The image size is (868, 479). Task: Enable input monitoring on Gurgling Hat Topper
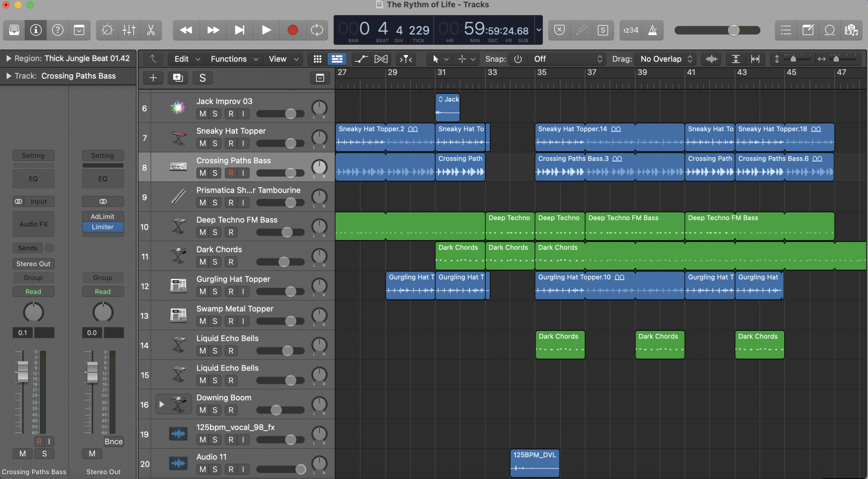(243, 291)
